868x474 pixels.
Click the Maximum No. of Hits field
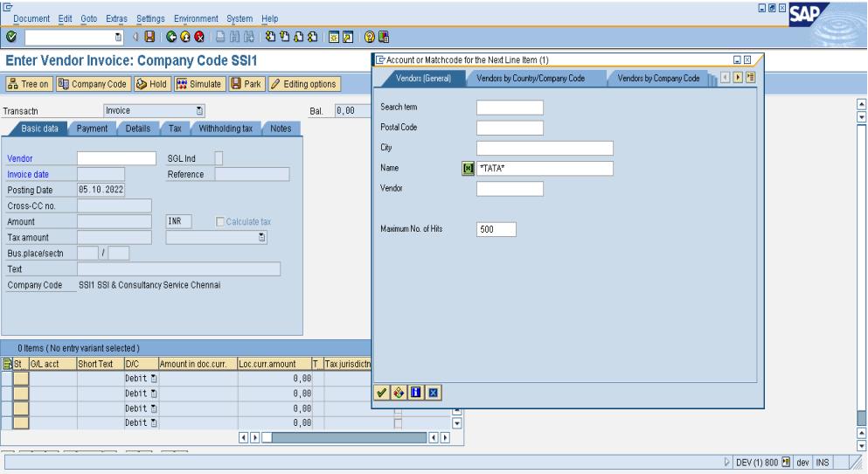(496, 229)
